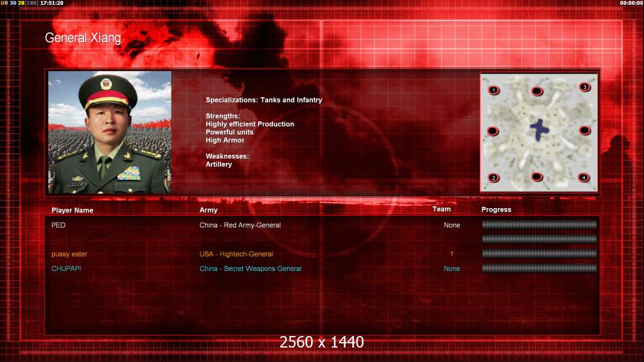Screen dimensions: 644x362
Task: Select start position 2 on the minimap
Action: coord(494,177)
